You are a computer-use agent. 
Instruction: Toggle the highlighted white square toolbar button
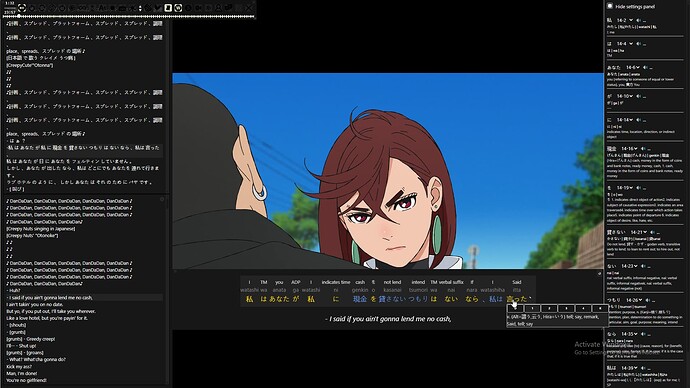coord(168,8)
